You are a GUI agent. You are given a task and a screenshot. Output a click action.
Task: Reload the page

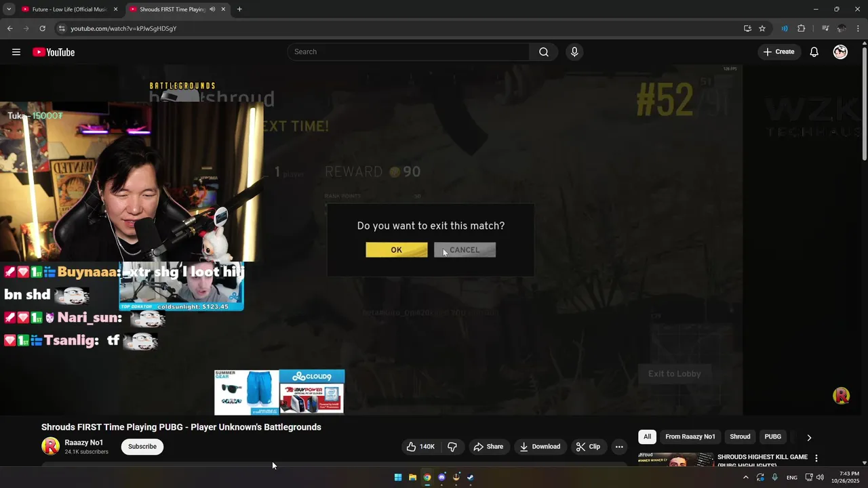pyautogui.click(x=42, y=28)
